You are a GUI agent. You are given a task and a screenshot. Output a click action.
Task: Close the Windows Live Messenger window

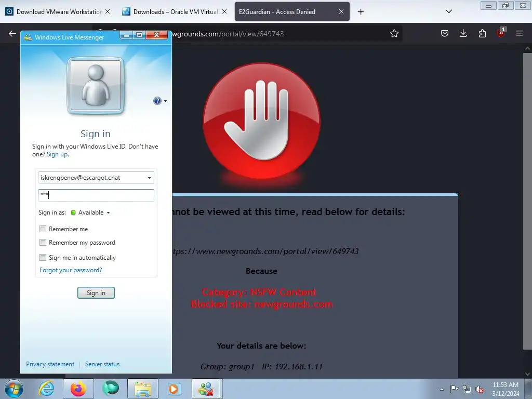click(156, 35)
